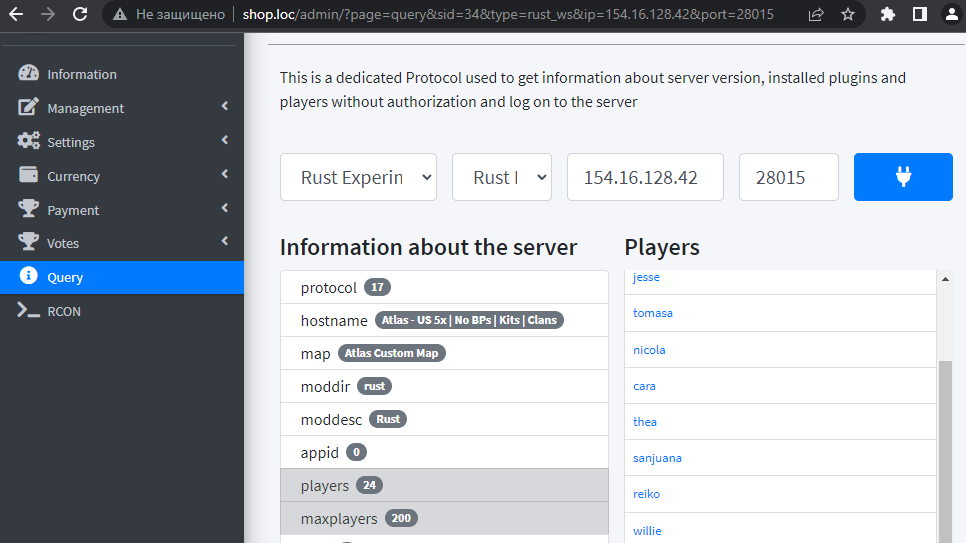Click the share page icon in address bar
This screenshot has width=966, height=543.
pyautogui.click(x=816, y=14)
